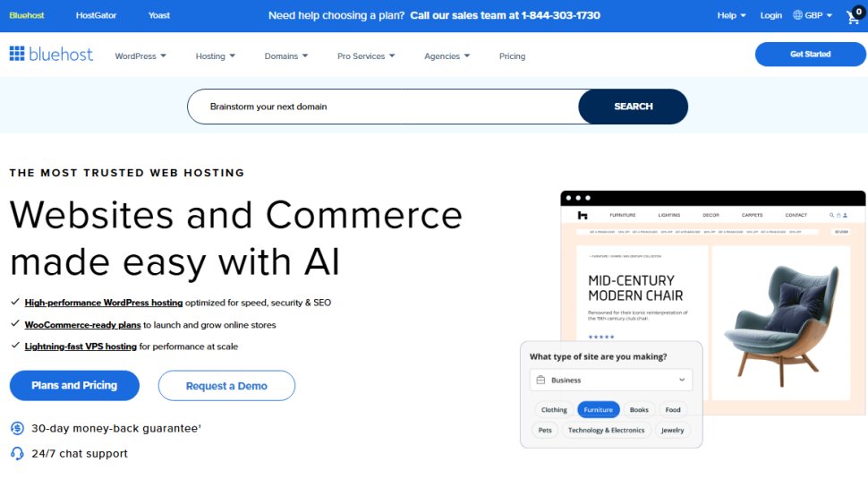The image size is (868, 488).
Task: Expand the Pro Services menu
Action: click(x=366, y=56)
